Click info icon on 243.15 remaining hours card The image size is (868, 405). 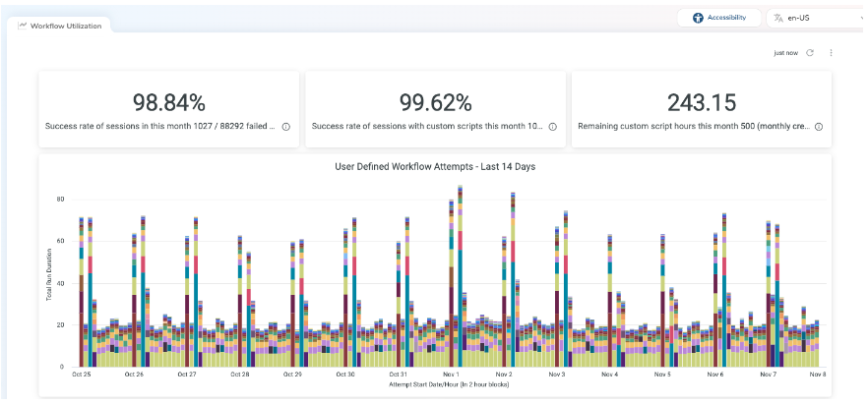[x=819, y=127]
